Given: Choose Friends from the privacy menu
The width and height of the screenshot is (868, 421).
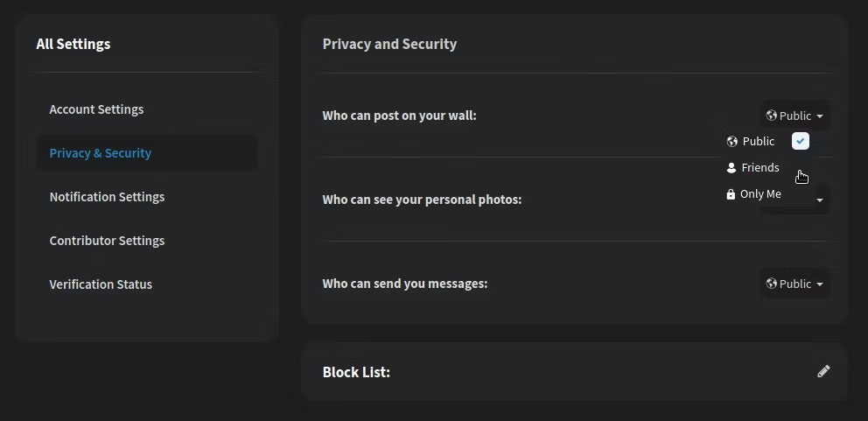Looking at the screenshot, I should point(759,168).
